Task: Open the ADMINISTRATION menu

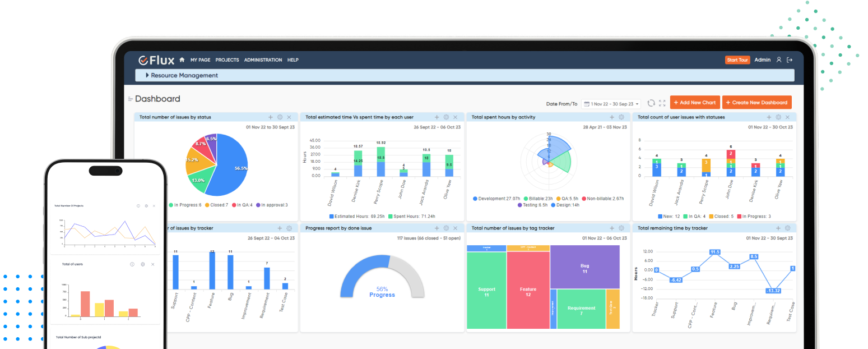Action: coord(263,60)
